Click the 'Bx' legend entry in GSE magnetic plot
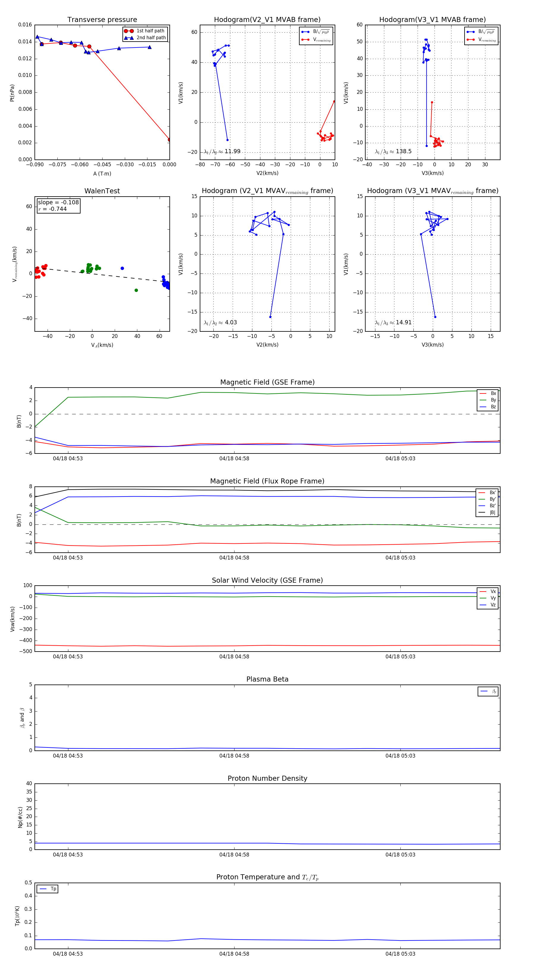Screen dimensions: 535x980 [488, 393]
